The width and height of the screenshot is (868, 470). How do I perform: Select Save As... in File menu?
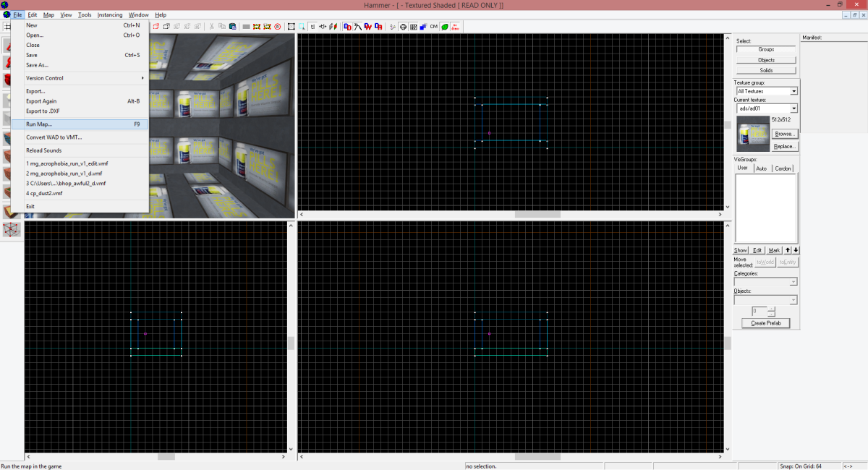pyautogui.click(x=80, y=65)
